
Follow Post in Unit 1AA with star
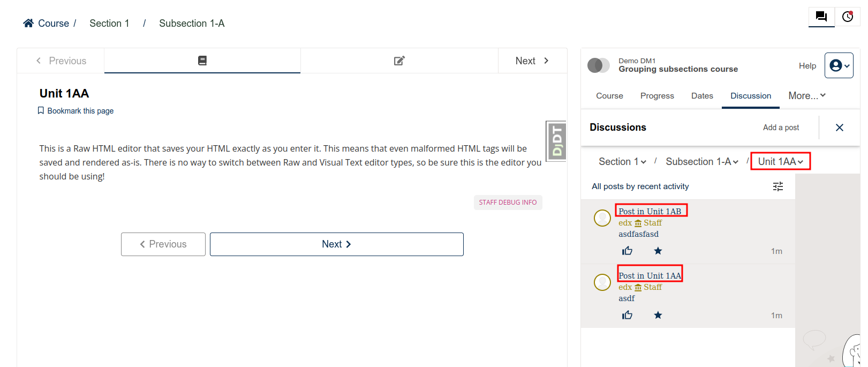point(658,315)
